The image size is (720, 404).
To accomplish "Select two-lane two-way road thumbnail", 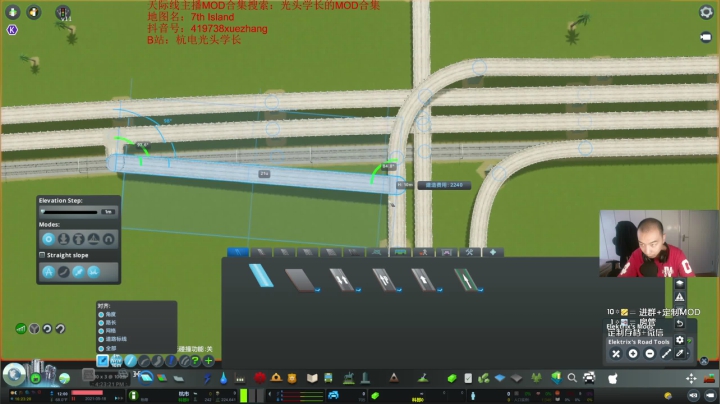I will pyautogui.click(x=343, y=280).
